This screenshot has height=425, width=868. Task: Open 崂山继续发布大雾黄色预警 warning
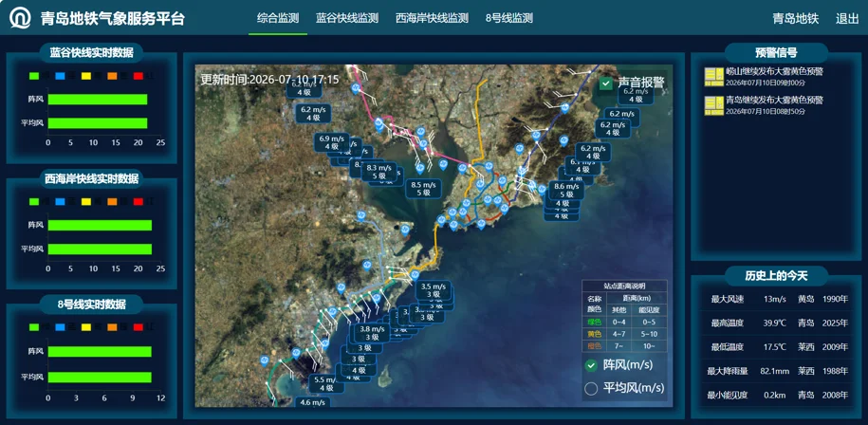(x=774, y=71)
